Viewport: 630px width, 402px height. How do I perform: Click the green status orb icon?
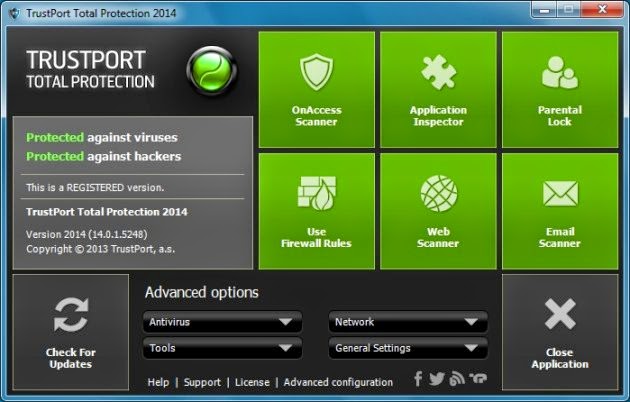212,71
